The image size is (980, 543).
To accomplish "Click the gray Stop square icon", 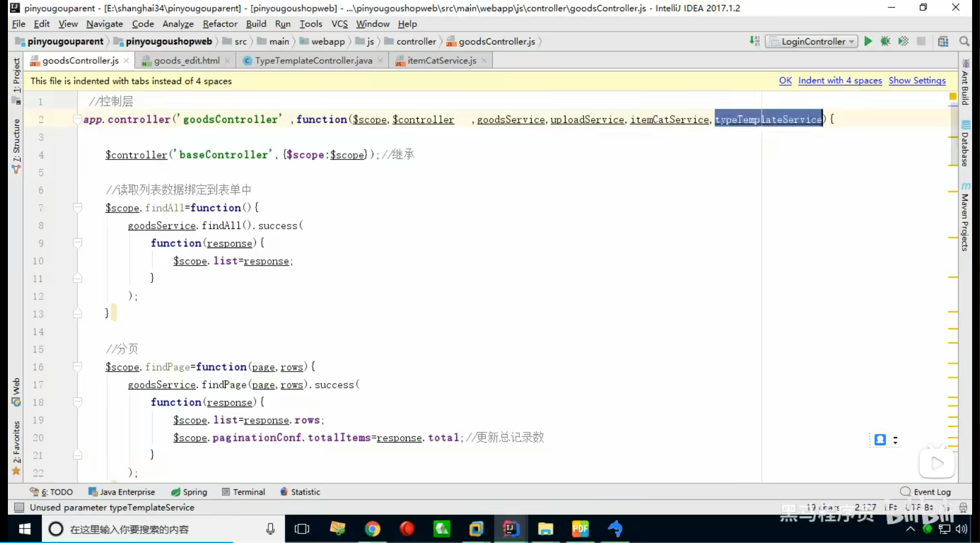I will point(921,41).
